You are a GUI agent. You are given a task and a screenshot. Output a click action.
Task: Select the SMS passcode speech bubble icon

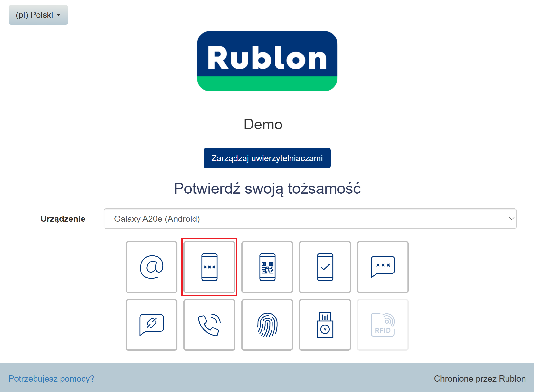pos(383,267)
